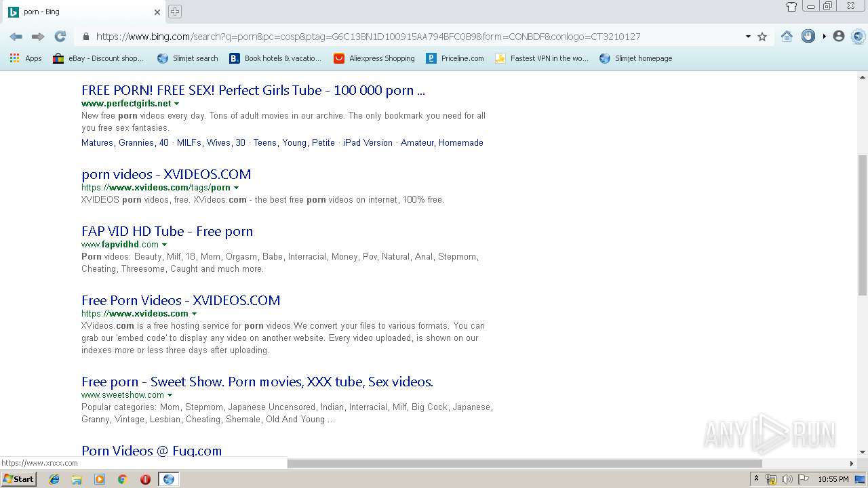Click the shirt theme icon in title bar

pos(791,6)
